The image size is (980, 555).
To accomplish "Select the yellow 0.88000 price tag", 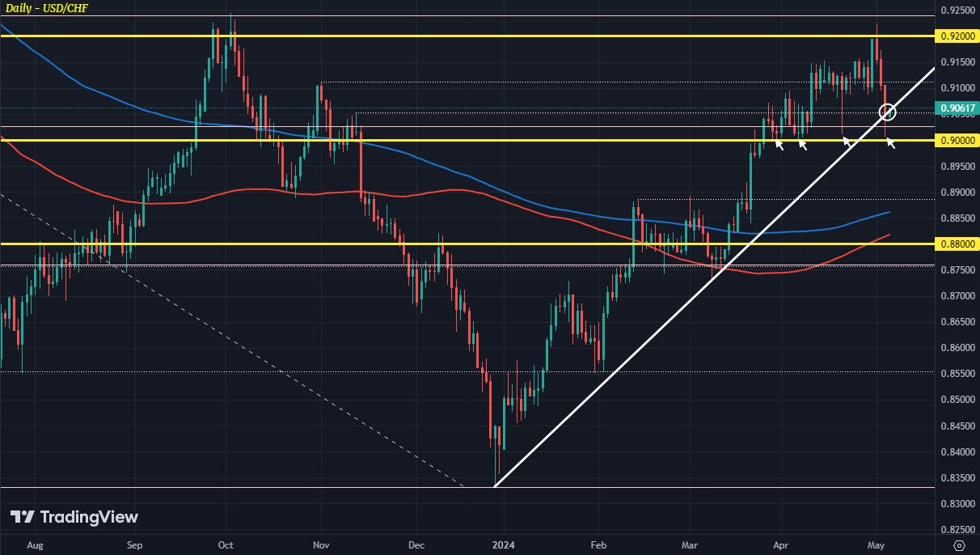I will coord(956,244).
